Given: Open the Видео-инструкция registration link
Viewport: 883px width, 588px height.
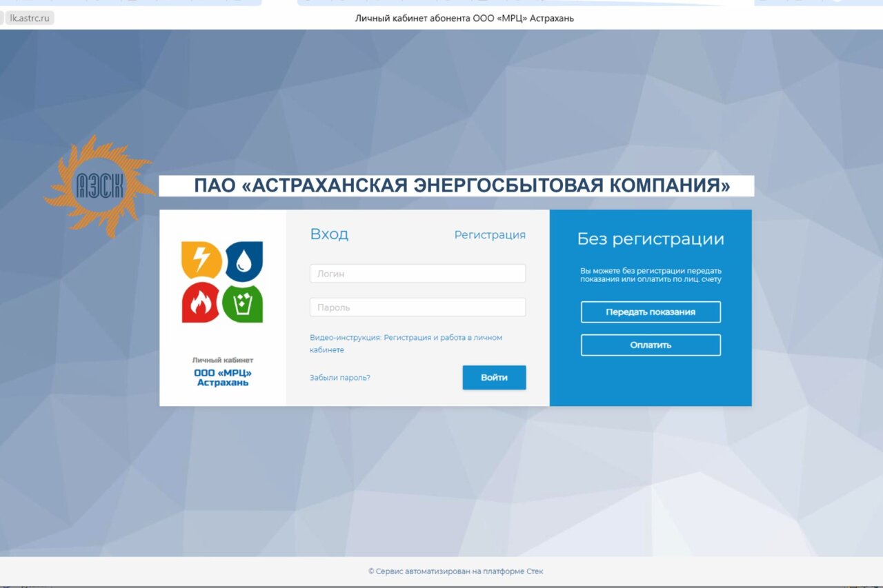Looking at the screenshot, I should point(406,344).
